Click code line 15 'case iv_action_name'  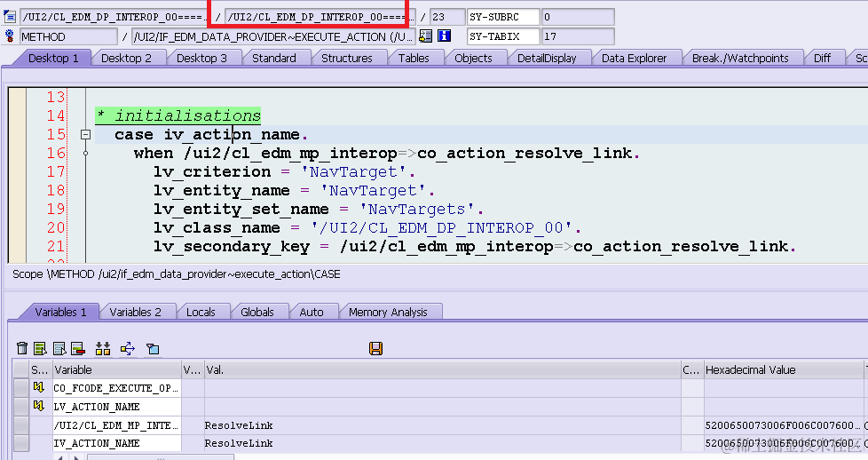click(x=211, y=134)
